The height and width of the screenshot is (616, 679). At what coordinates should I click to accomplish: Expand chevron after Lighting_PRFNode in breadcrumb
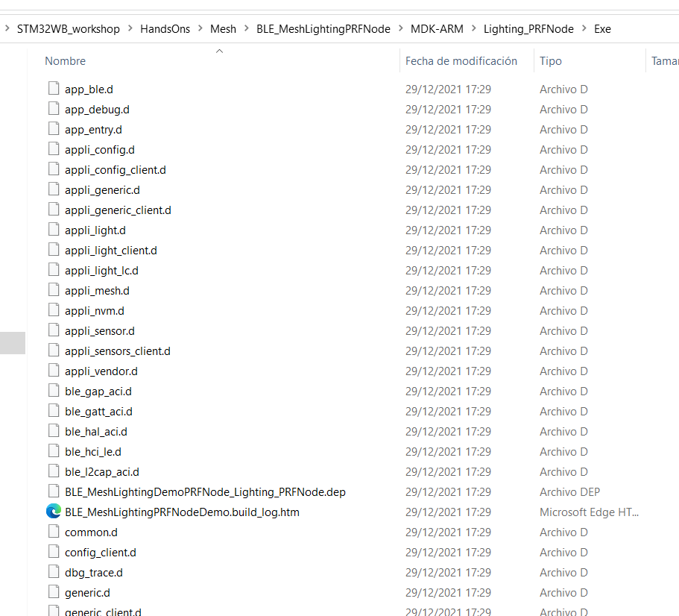tap(584, 28)
